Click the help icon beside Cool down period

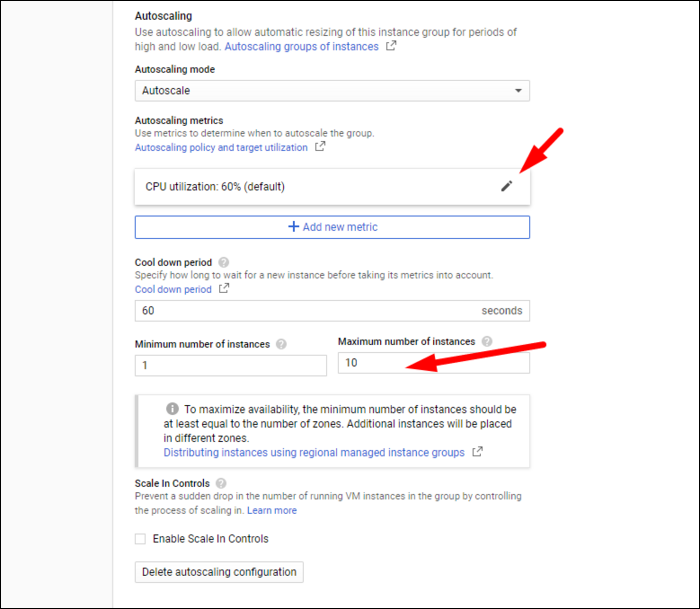tap(224, 263)
